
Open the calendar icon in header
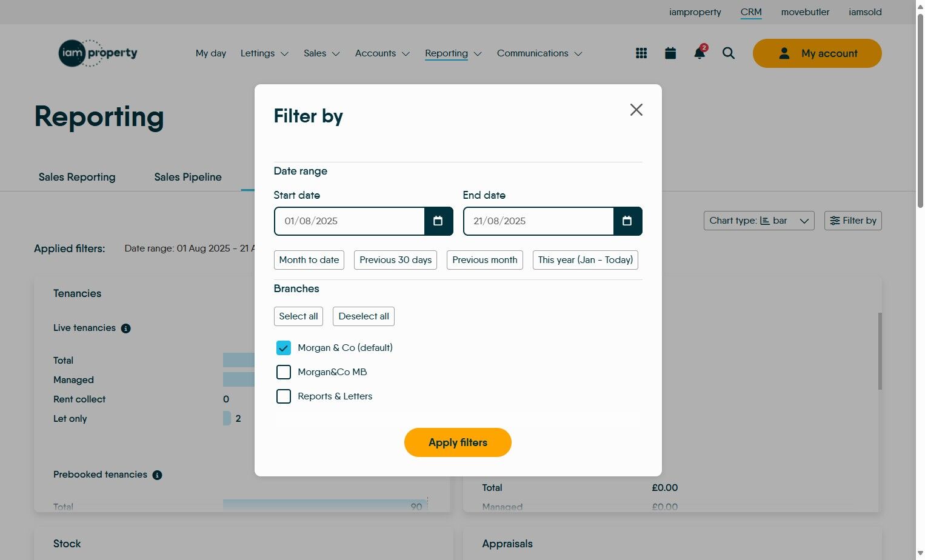pyautogui.click(x=670, y=53)
